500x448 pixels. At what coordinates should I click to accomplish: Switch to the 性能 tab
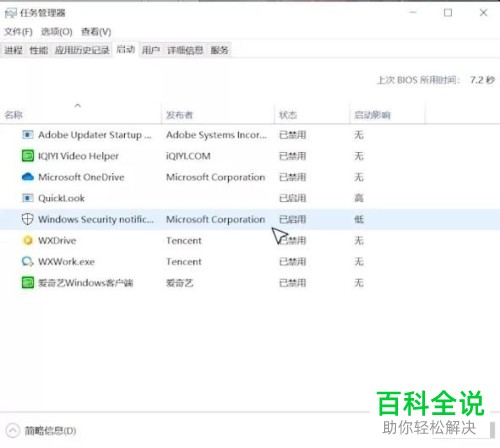(39, 50)
